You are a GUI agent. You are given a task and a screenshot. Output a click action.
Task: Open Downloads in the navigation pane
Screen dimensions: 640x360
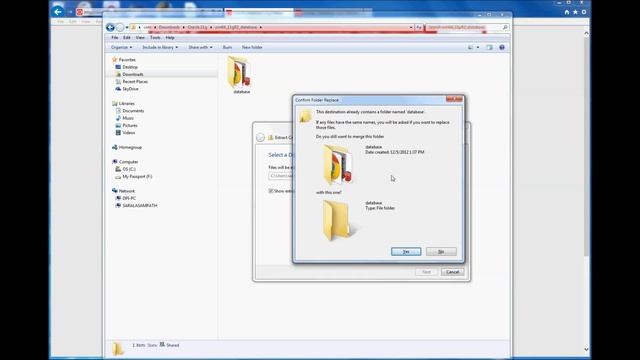133,74
